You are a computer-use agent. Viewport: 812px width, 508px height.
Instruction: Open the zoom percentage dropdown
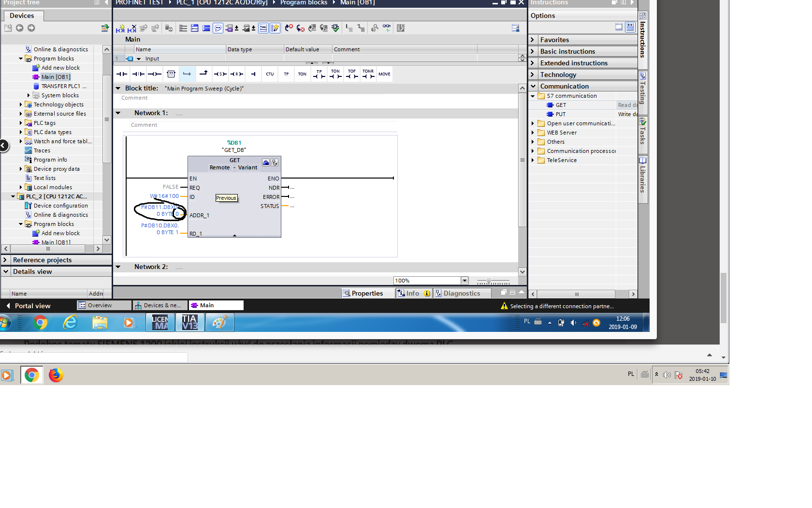click(x=464, y=281)
